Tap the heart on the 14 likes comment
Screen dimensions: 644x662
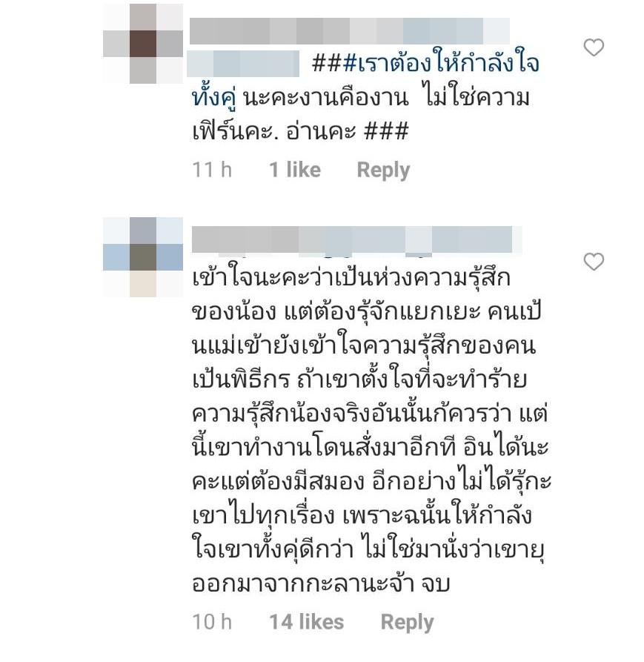594,262
